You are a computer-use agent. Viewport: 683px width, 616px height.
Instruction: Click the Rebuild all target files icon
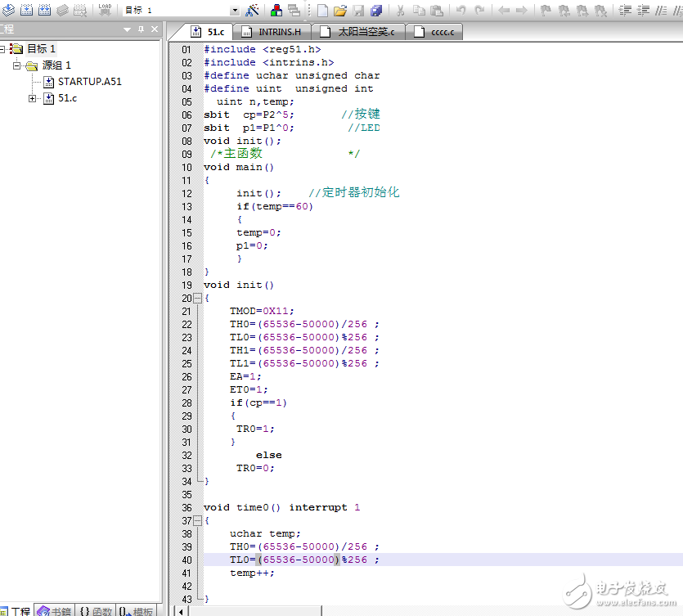[44, 11]
